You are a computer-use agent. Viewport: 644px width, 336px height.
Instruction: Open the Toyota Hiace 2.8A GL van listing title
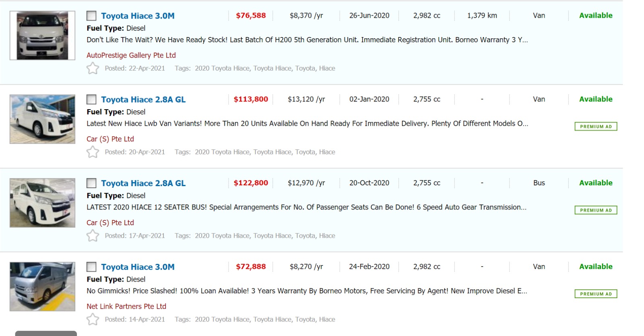[x=143, y=100]
